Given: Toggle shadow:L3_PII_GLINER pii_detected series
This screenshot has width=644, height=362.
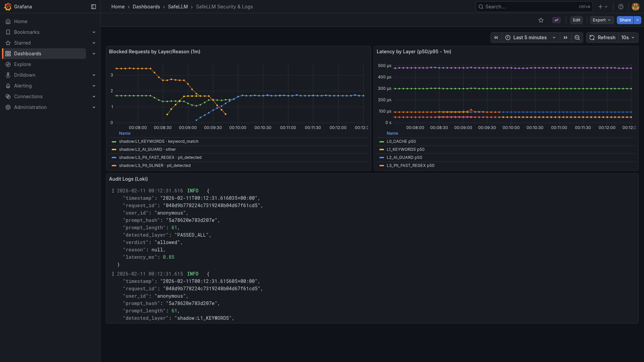Looking at the screenshot, I should pos(155,166).
